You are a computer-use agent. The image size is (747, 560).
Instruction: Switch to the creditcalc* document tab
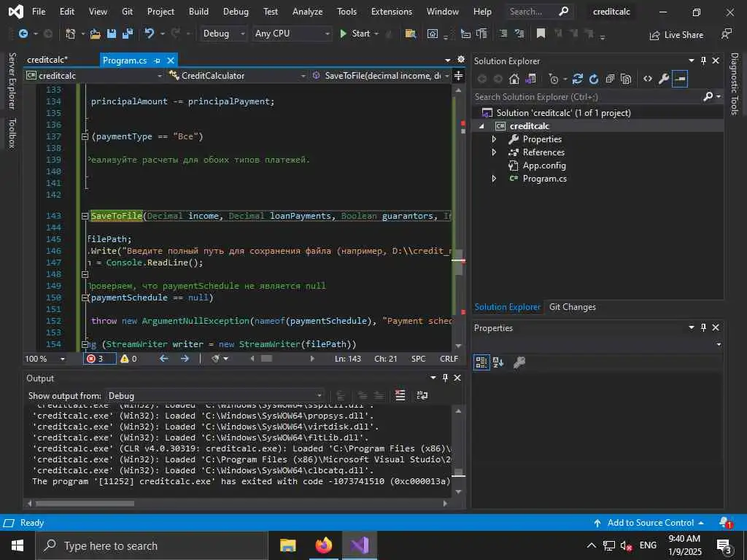(x=47, y=60)
